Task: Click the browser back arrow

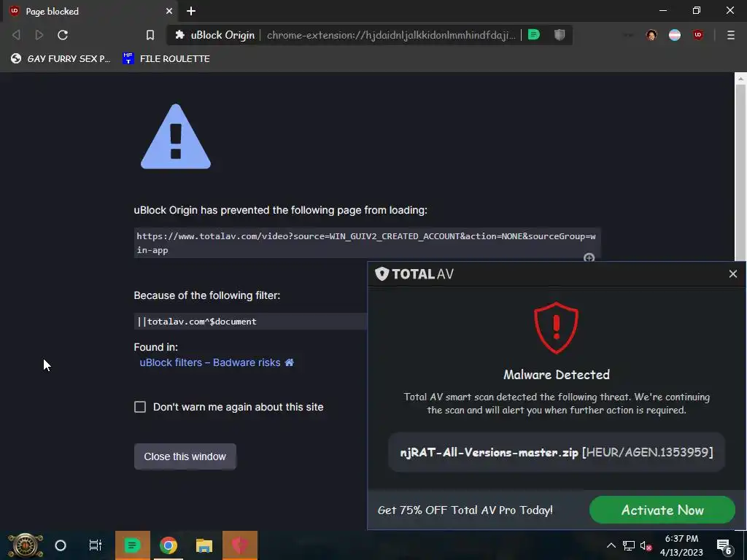Action: pyautogui.click(x=16, y=35)
